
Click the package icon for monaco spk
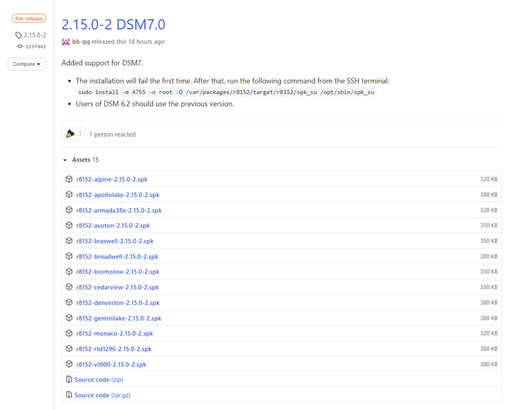69,333
